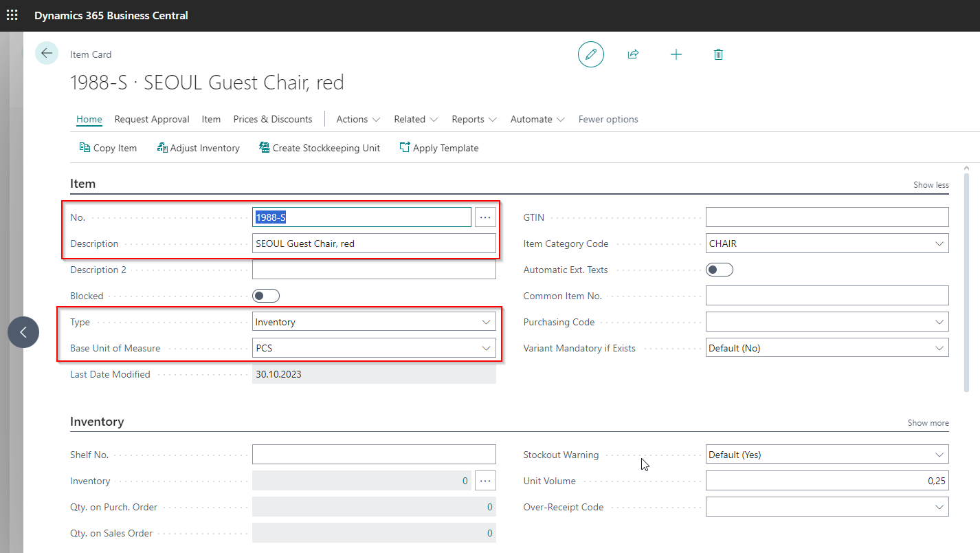The width and height of the screenshot is (980, 553).
Task: Click the pencil edit icon
Action: pos(591,54)
